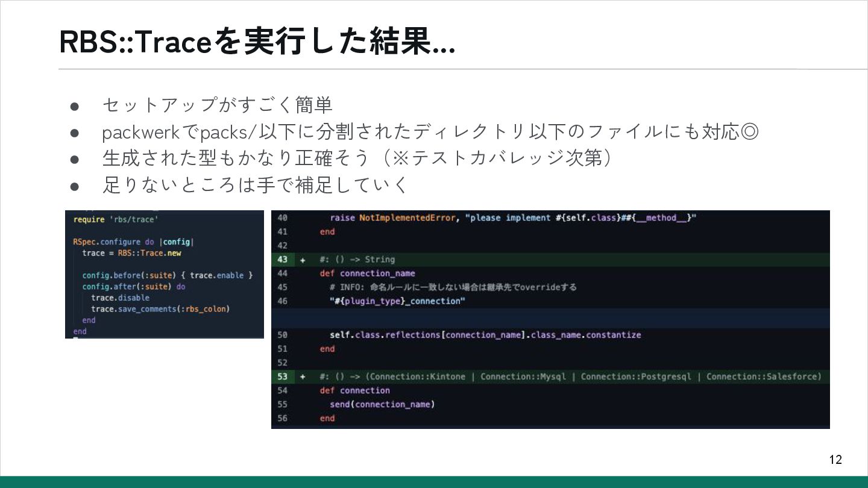Click the "end" keyword on line 41
Viewport: 868px width, 488px height.
[327, 231]
